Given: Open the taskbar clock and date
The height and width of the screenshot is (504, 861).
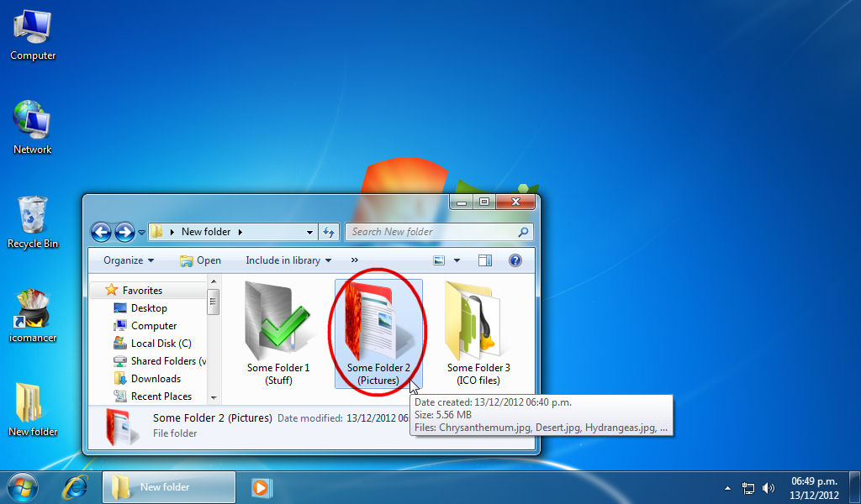Looking at the screenshot, I should (x=814, y=487).
